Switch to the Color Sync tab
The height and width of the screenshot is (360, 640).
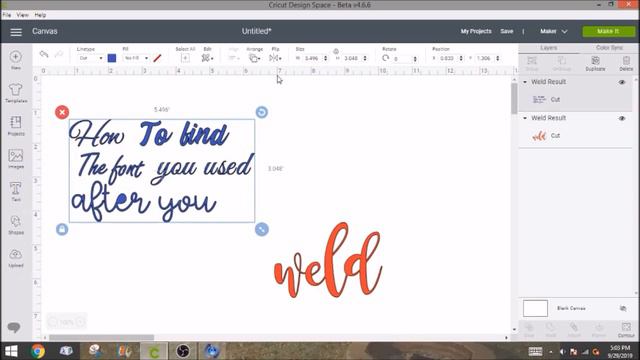pyautogui.click(x=609, y=48)
